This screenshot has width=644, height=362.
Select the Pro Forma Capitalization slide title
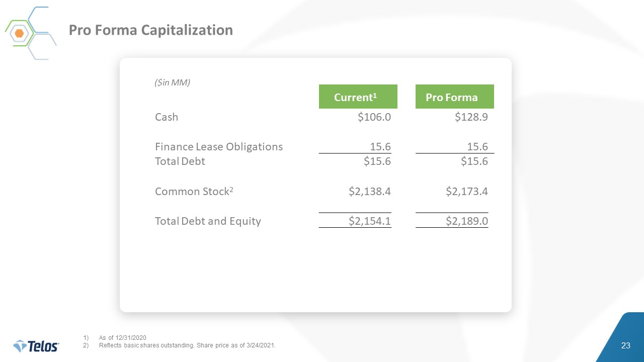tap(151, 30)
